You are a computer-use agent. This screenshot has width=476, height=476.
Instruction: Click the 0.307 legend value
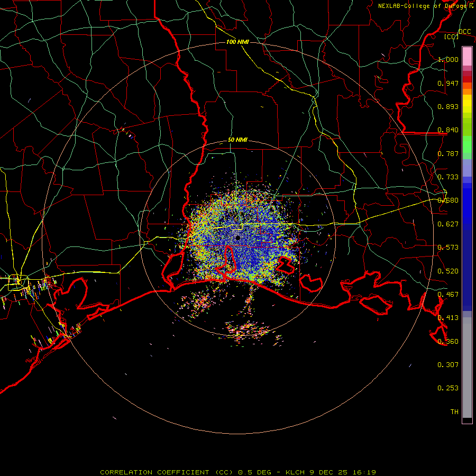[x=448, y=365]
